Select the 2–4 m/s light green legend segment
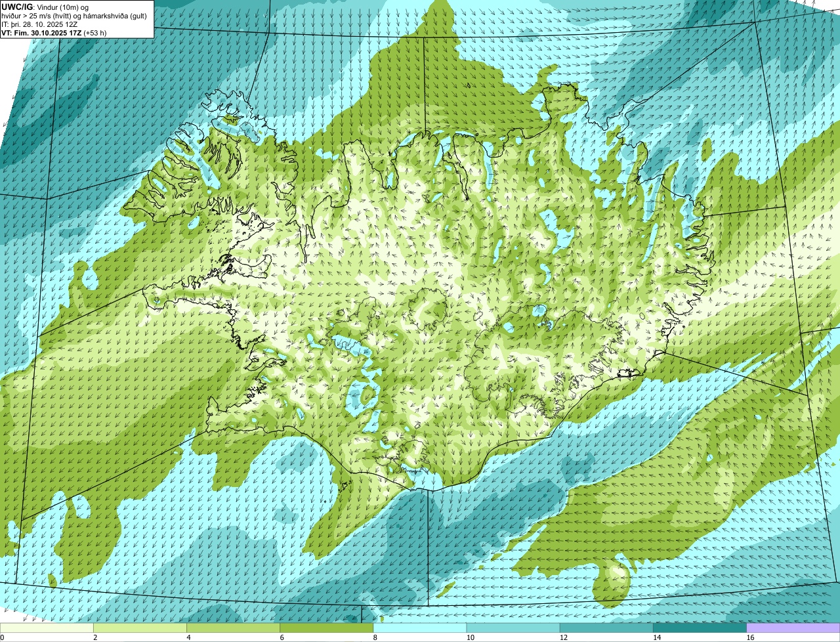This screenshot has width=840, height=642. point(140,628)
